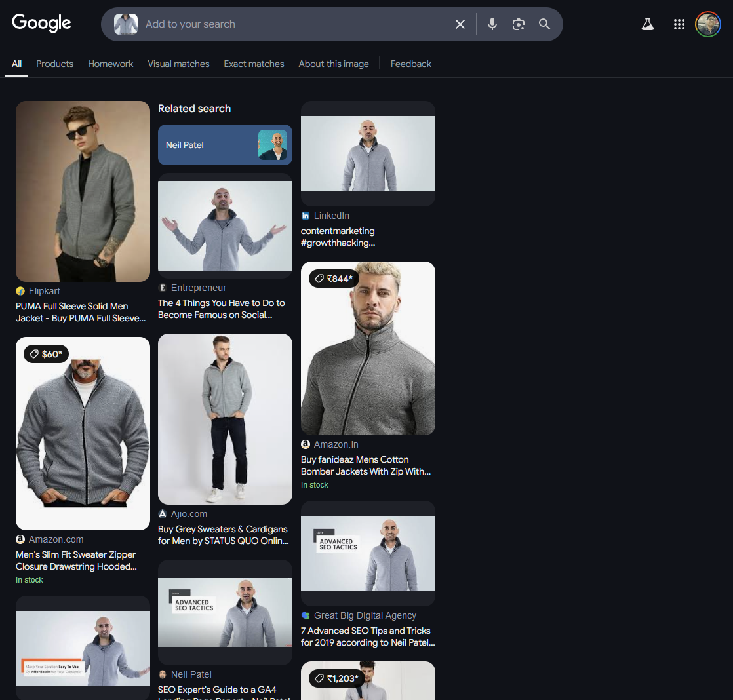Open the Entrepreneur article image
Viewport: 733px width, 700px height.
coord(225,225)
